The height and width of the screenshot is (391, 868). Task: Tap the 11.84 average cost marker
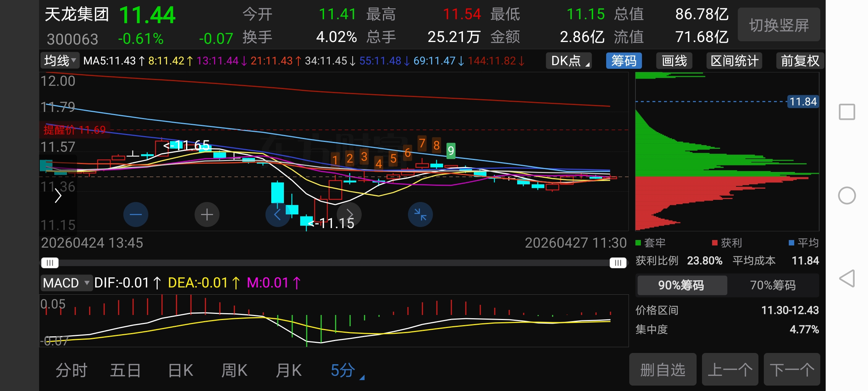[803, 102]
